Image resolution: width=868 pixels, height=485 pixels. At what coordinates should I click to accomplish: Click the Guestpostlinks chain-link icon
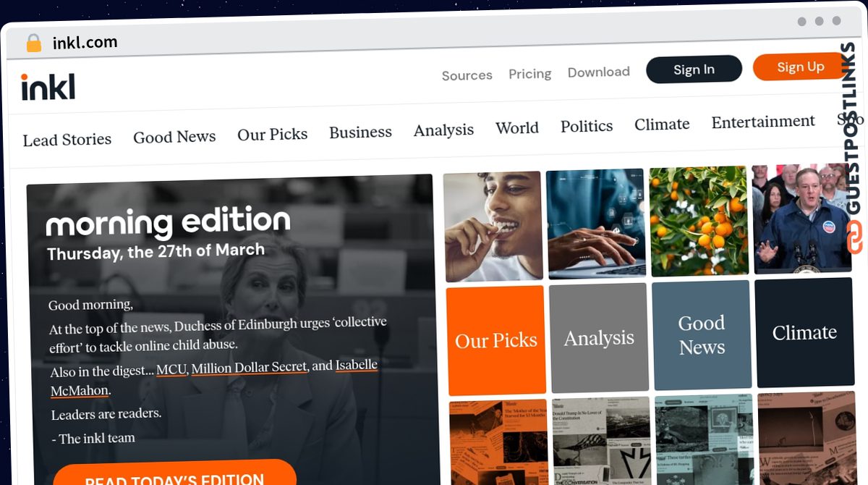(854, 237)
